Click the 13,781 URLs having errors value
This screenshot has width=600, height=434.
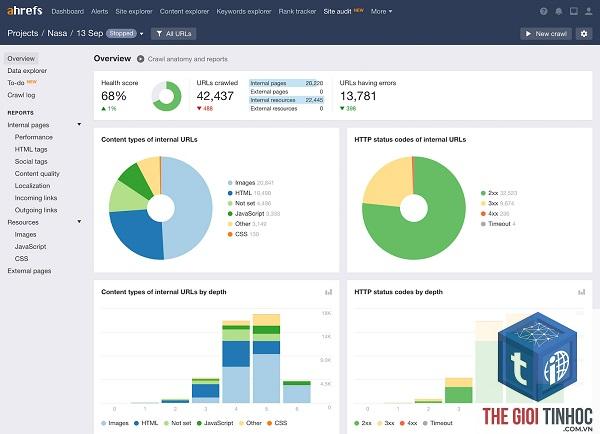click(x=358, y=96)
